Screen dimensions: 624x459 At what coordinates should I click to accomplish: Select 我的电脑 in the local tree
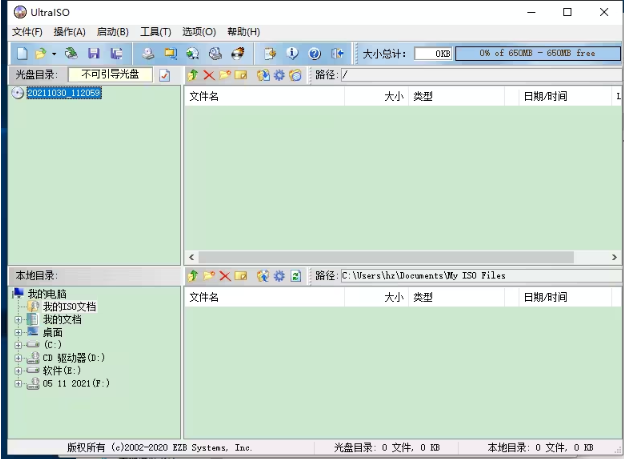click(47, 294)
